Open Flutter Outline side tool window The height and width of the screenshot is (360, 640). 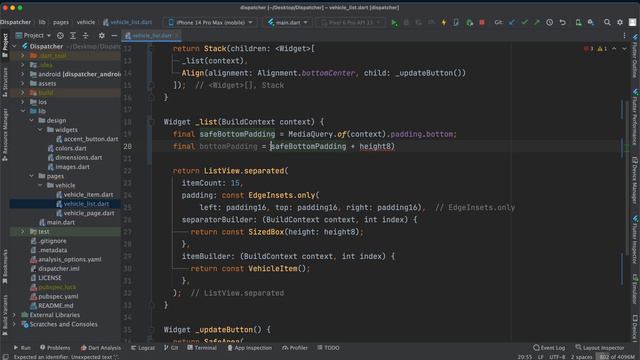coord(635,56)
